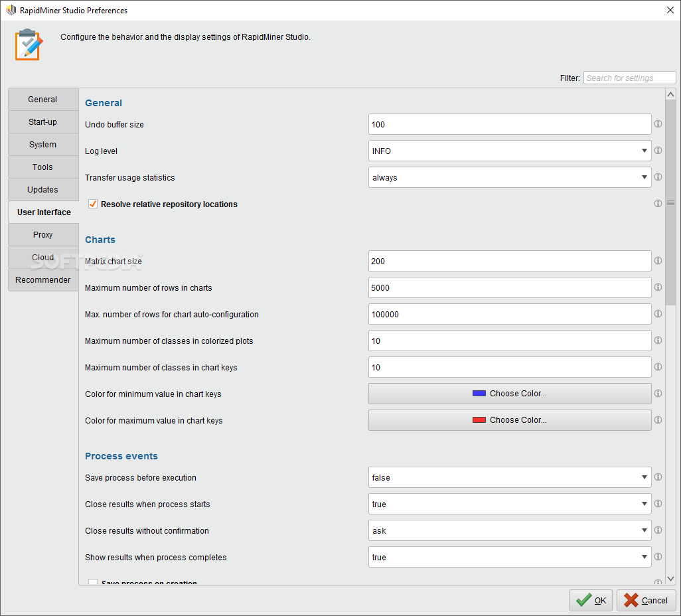Viewport: 681px width, 616px height.
Task: Switch to the Start-up tab
Action: click(43, 121)
